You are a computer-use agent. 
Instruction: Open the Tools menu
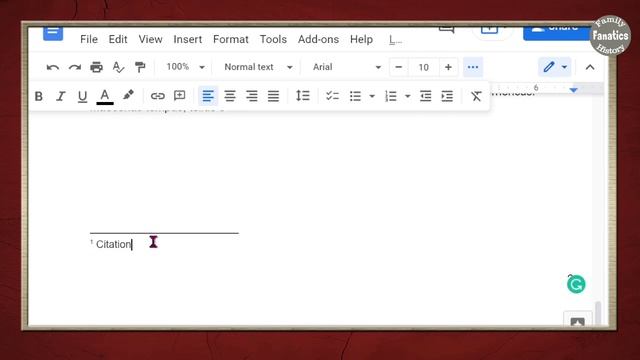(x=273, y=40)
